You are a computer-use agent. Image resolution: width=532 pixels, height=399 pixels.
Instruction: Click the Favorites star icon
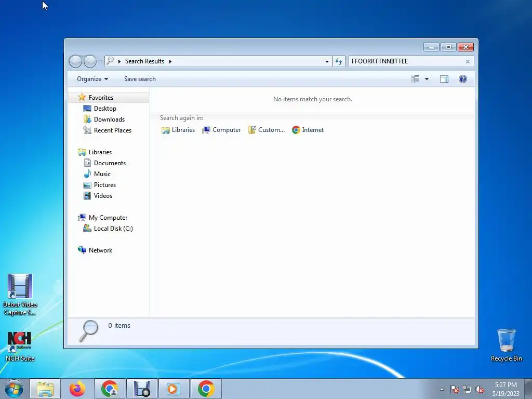pyautogui.click(x=82, y=97)
